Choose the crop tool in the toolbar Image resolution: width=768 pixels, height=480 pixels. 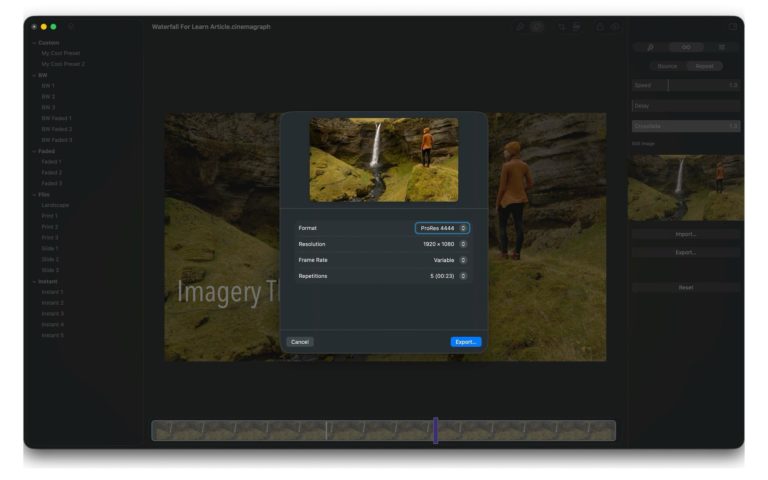pos(562,27)
